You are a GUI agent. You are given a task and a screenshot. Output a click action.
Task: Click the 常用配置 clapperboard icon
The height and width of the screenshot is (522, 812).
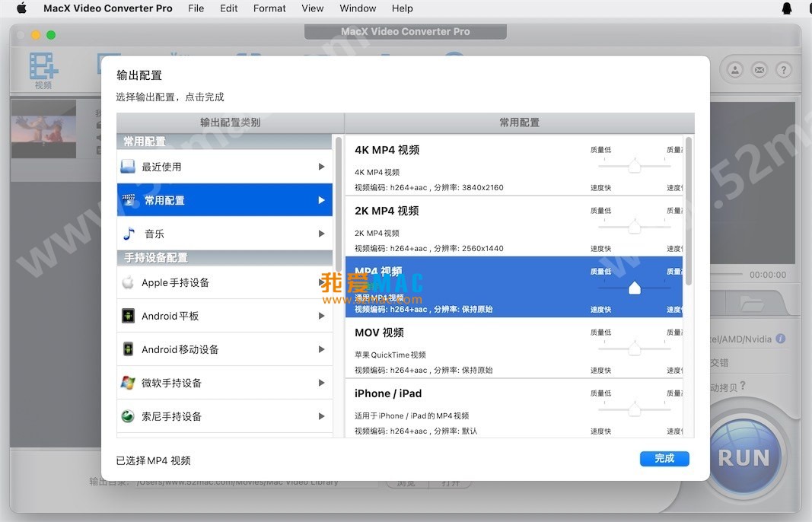129,200
